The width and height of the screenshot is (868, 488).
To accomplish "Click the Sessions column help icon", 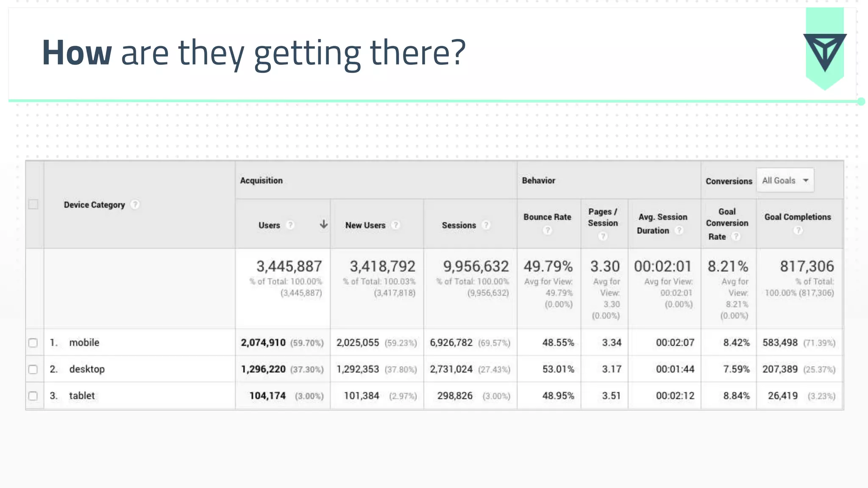I will 486,225.
